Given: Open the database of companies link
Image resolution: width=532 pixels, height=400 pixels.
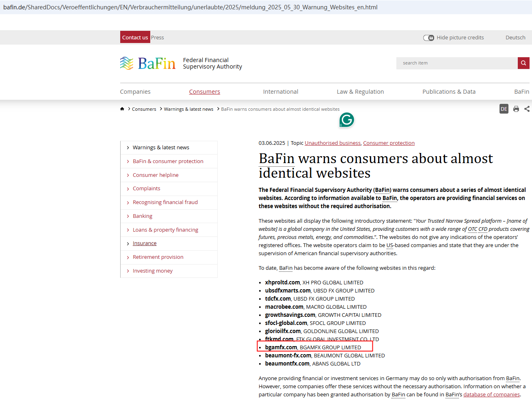Looking at the screenshot, I should [491, 394].
